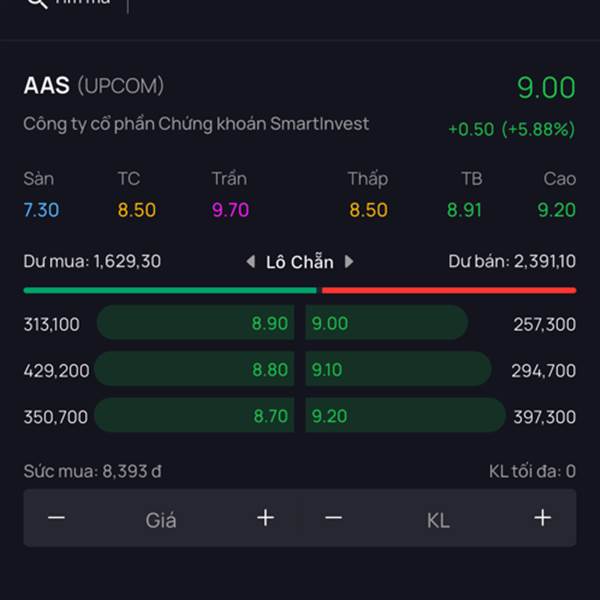Viewport: 600px width, 600px height.
Task: Select bid price 8.80
Action: (270, 370)
